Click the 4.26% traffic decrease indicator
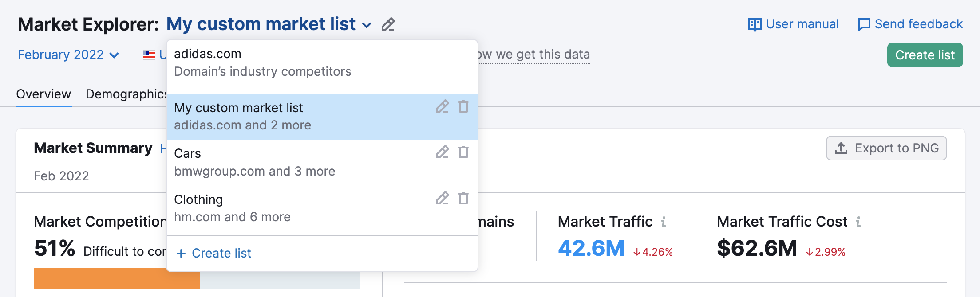980x297 pixels. click(653, 252)
